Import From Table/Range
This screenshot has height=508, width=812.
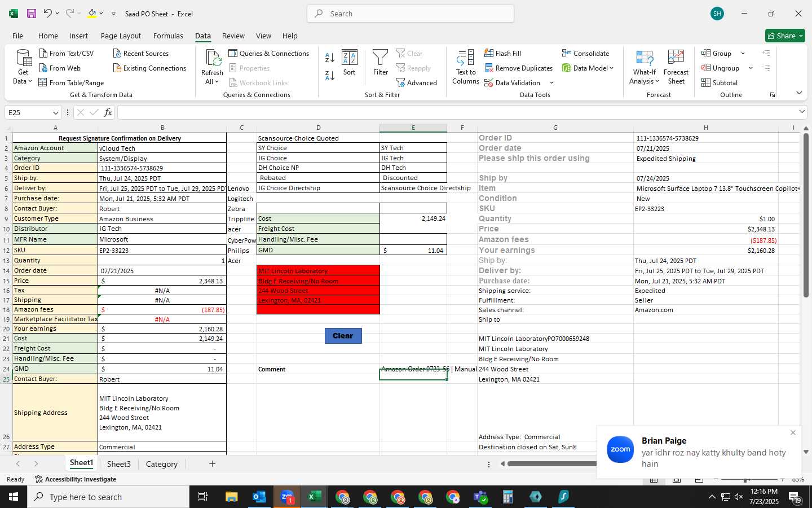point(72,82)
